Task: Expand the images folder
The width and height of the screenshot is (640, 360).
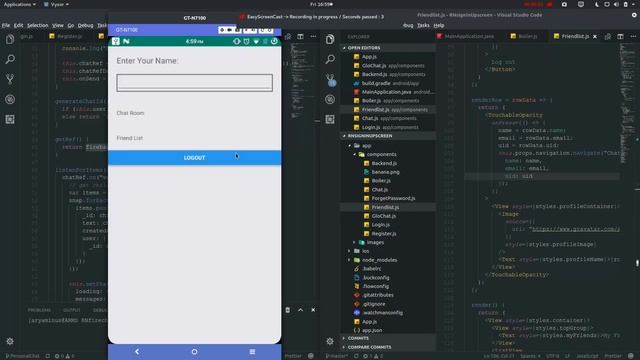Action: click(375, 242)
